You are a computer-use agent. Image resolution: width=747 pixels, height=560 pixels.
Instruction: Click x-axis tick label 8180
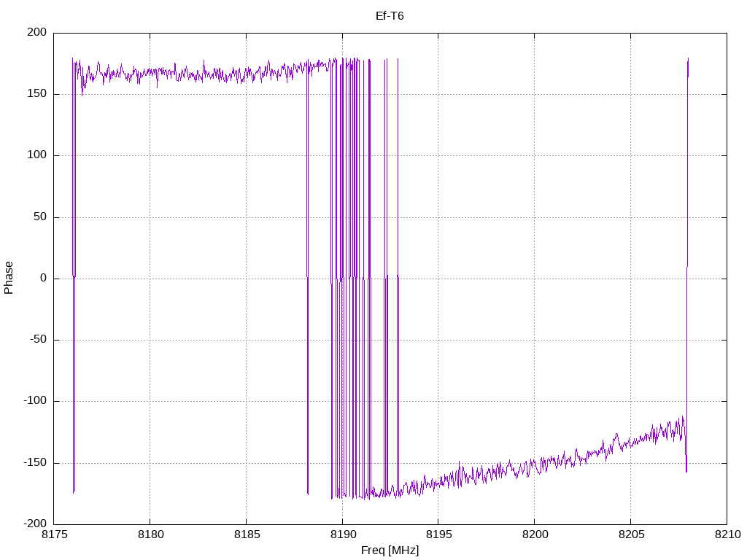point(150,534)
